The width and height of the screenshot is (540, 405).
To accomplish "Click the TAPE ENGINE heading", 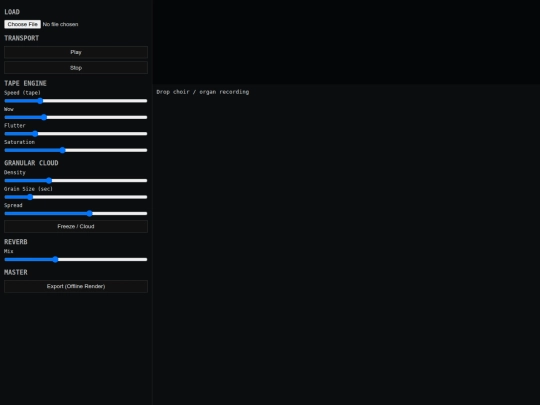I will (25, 83).
